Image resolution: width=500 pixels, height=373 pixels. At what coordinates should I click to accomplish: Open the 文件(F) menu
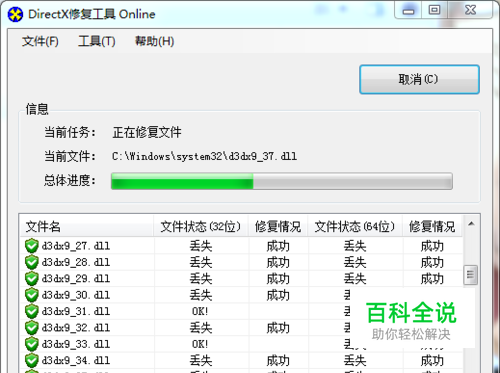40,41
